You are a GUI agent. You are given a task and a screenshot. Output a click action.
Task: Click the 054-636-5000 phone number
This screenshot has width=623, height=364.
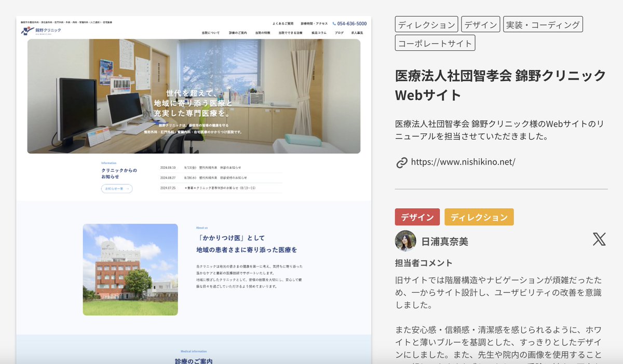click(x=352, y=23)
